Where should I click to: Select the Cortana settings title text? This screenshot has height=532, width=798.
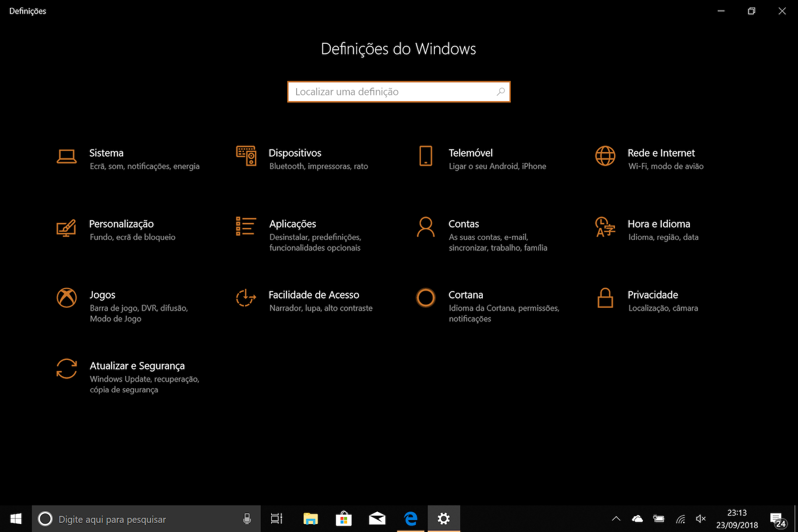click(465, 295)
